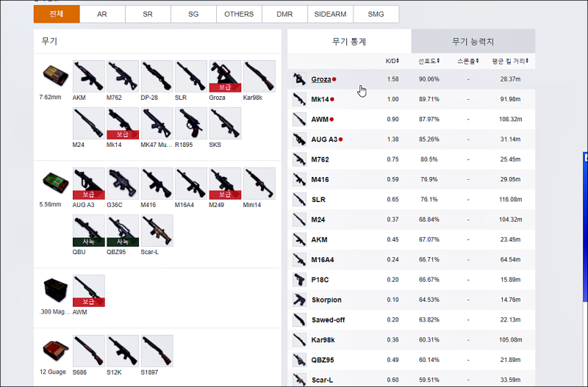The image size is (588, 387).
Task: Switch to the AR category tab
Action: pos(102,14)
